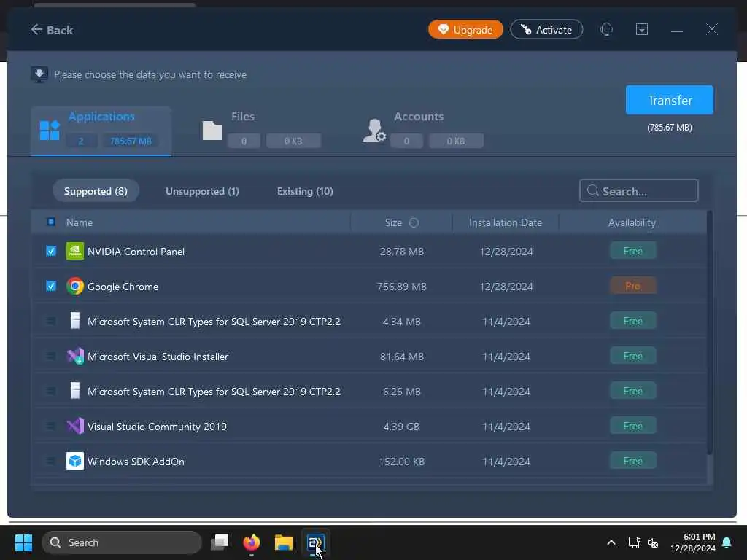Click the Availability column header
Screen dimensions: 747x560
pos(632,222)
